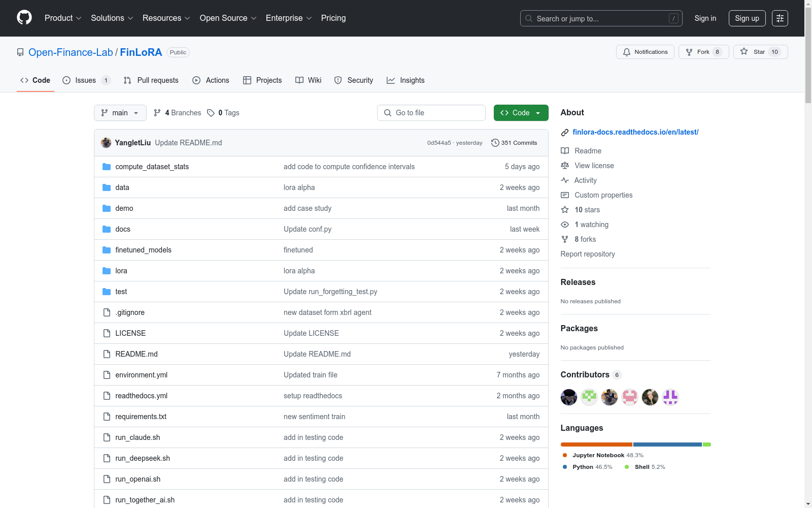Click the commit hash 0d544a5

(439, 143)
